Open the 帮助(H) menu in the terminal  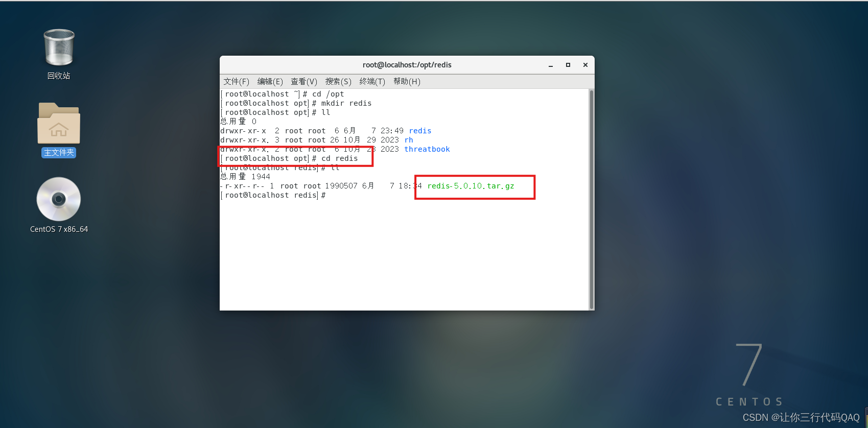(x=407, y=82)
